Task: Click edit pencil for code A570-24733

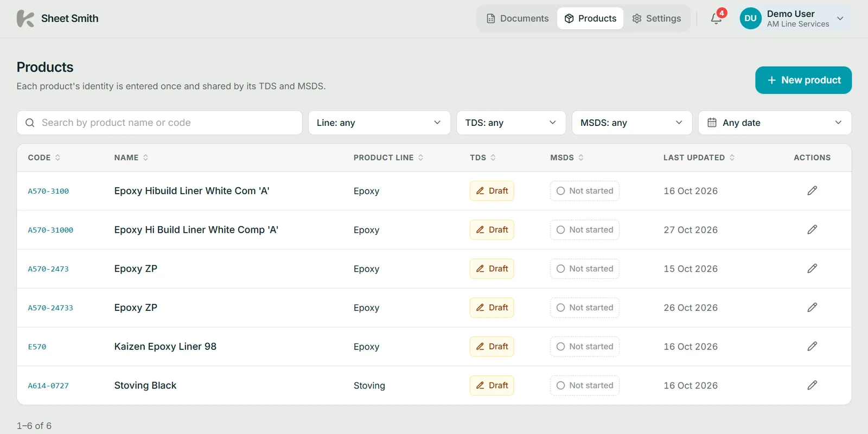Action: click(x=812, y=308)
